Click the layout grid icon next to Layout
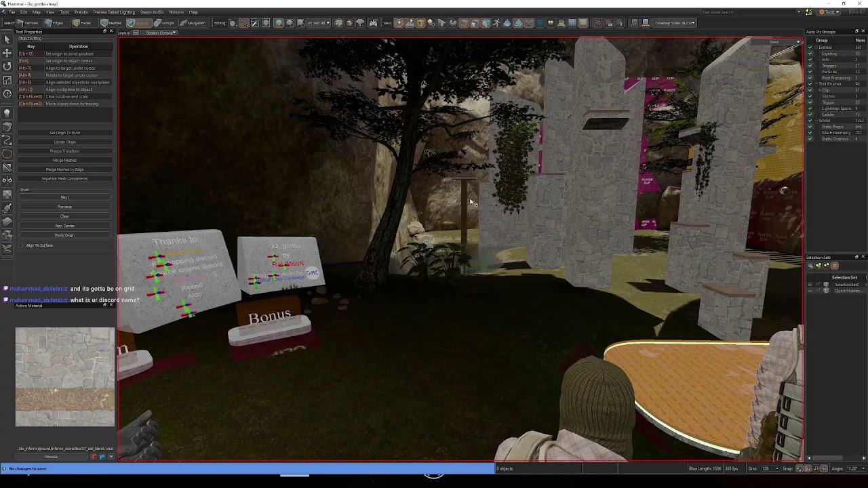 (136, 33)
